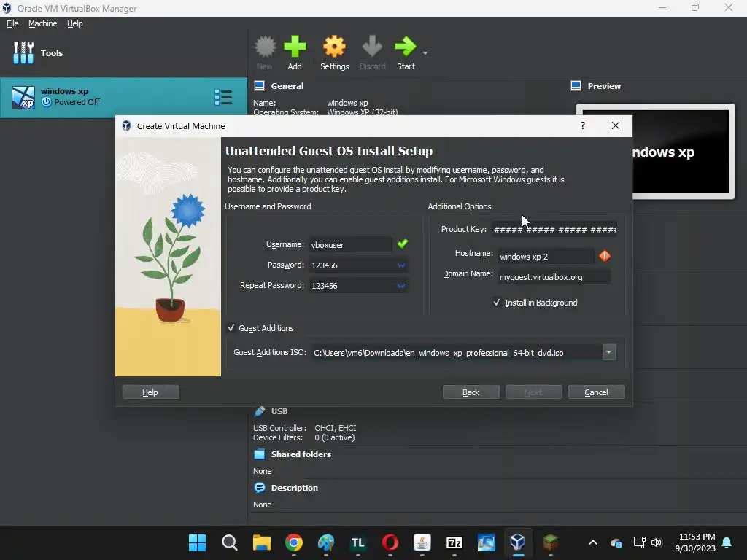Open 7-Zip from the taskbar
The image size is (747, 560).
coord(454,542)
